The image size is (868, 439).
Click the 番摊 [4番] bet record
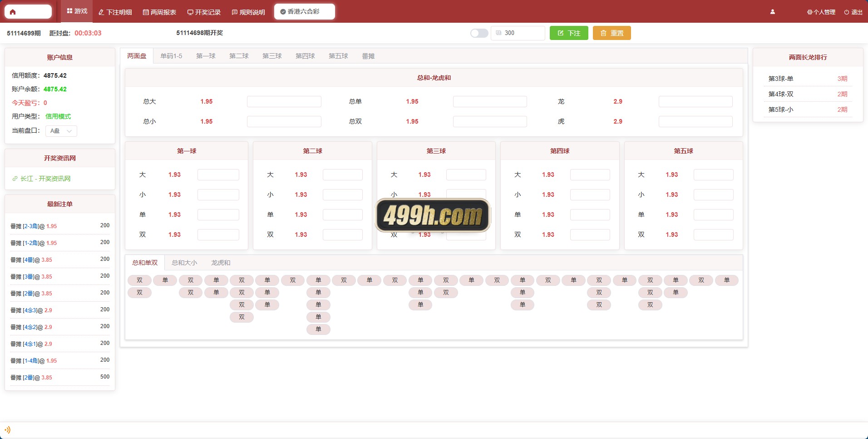(x=60, y=259)
